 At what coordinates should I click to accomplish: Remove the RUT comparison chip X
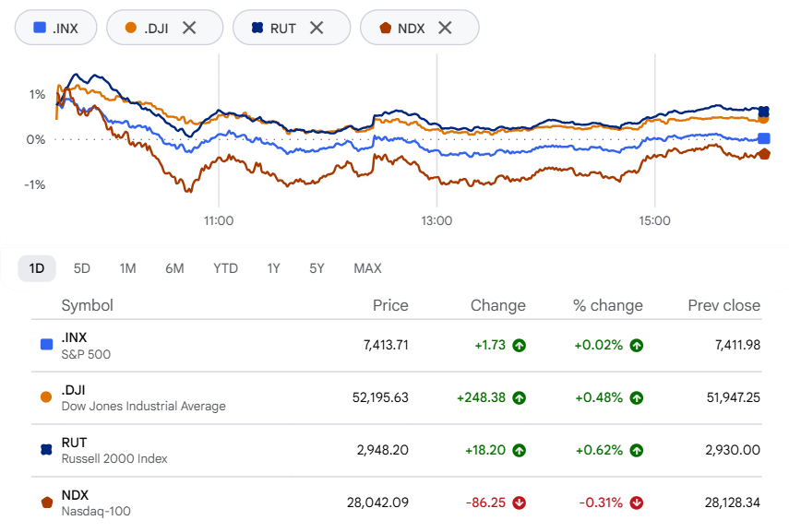(x=317, y=28)
